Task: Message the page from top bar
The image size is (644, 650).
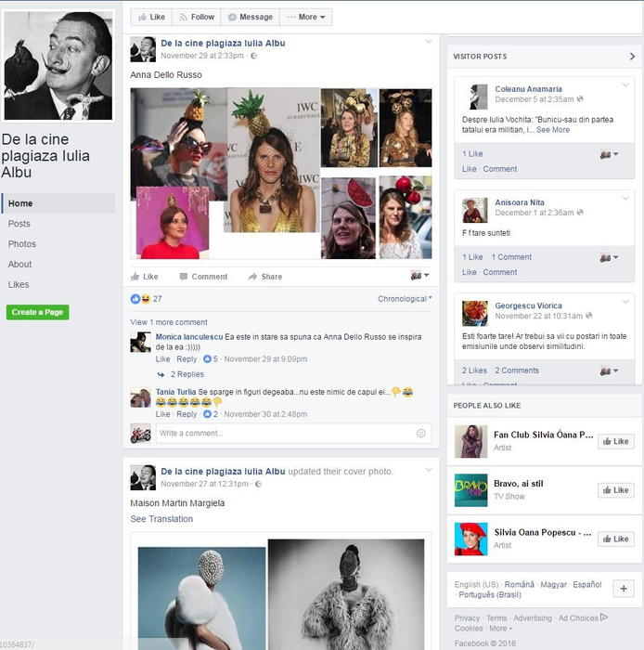Action: click(x=251, y=17)
